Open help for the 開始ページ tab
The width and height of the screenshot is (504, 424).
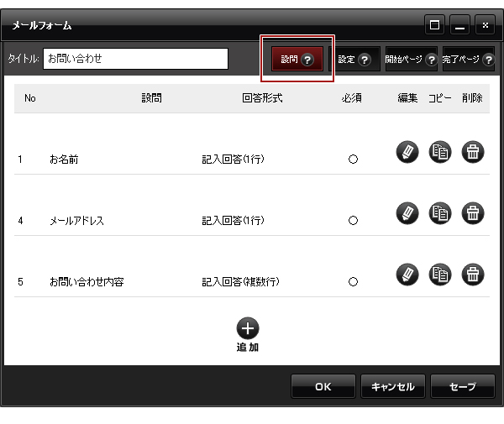[432, 60]
